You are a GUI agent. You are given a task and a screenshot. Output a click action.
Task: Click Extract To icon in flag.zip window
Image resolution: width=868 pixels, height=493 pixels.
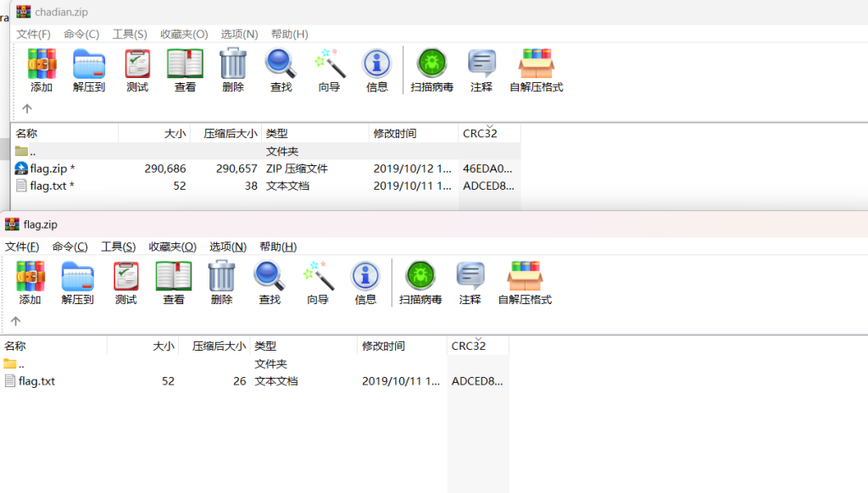(x=77, y=276)
